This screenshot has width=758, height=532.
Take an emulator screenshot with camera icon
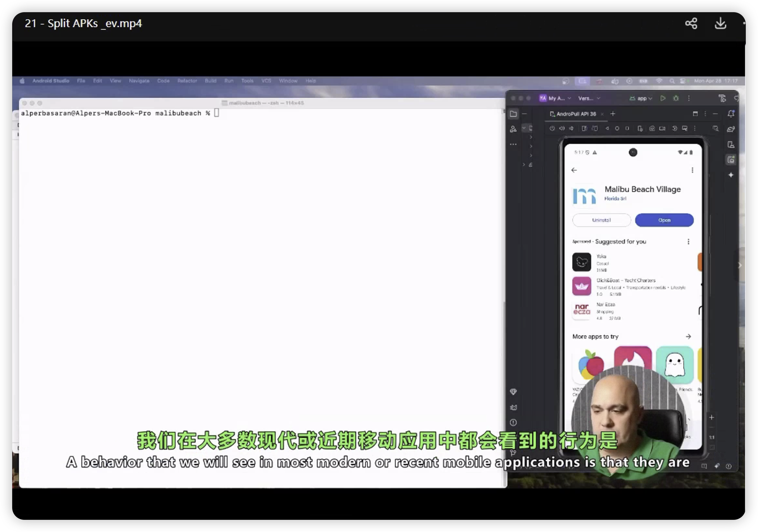click(x=652, y=129)
